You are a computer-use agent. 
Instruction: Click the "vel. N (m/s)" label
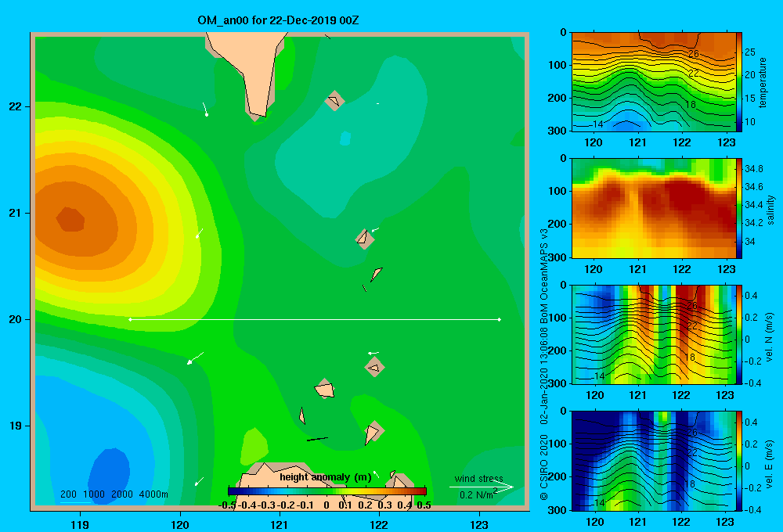[770, 337]
